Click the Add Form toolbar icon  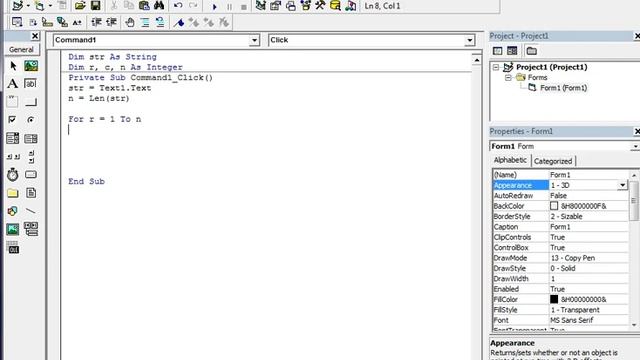coord(40,6)
